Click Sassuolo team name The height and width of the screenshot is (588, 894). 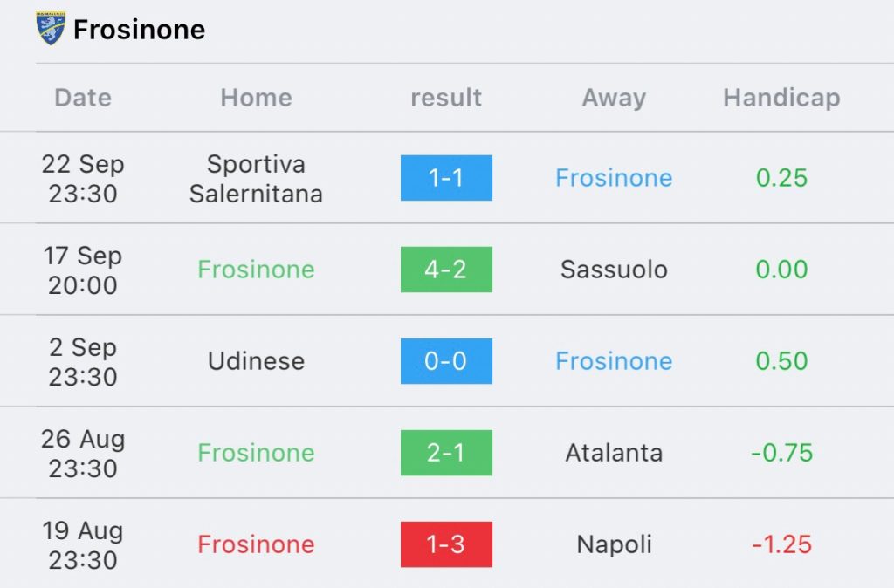[614, 270]
